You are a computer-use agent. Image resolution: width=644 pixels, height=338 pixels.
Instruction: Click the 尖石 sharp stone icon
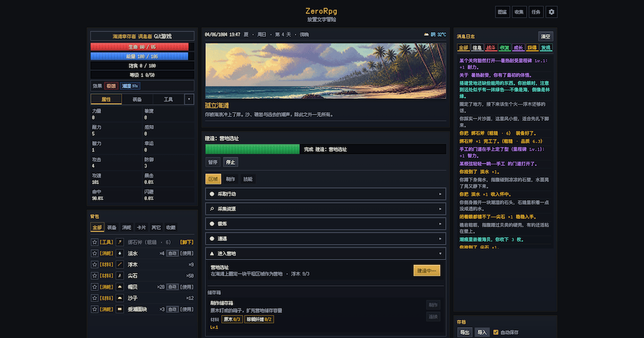120,276
